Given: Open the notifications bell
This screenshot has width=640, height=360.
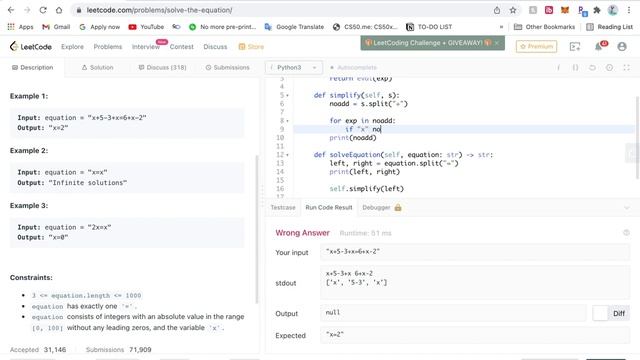Looking at the screenshot, I should [598, 47].
